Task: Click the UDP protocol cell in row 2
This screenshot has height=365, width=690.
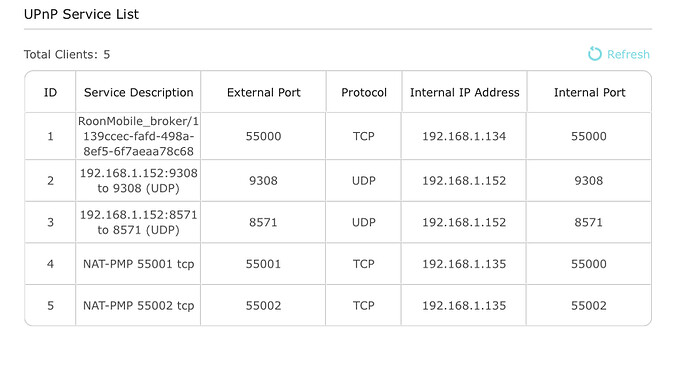Action: (x=363, y=181)
